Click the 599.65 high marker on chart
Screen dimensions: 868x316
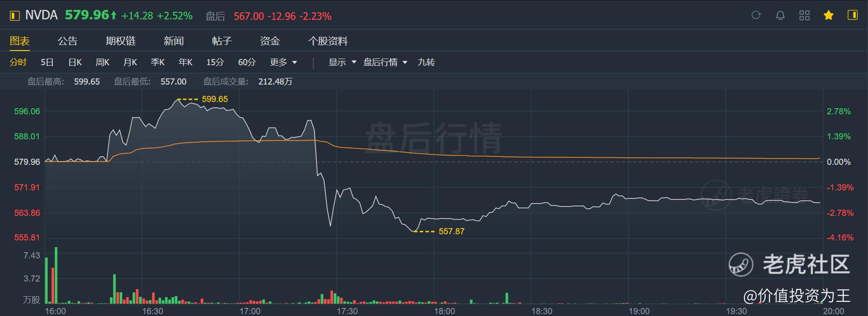click(215, 99)
